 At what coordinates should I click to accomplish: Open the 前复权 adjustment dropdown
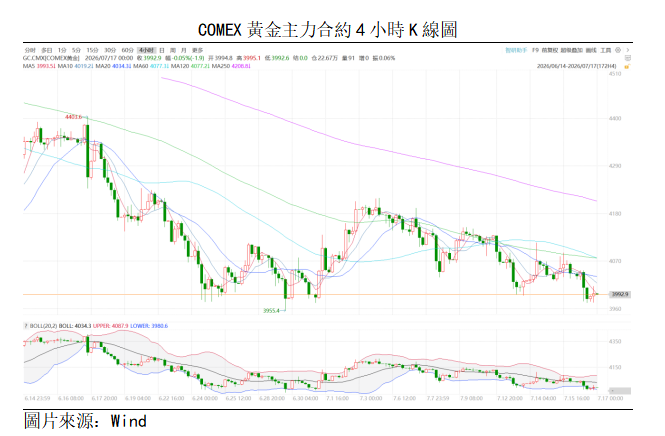pyautogui.click(x=550, y=50)
